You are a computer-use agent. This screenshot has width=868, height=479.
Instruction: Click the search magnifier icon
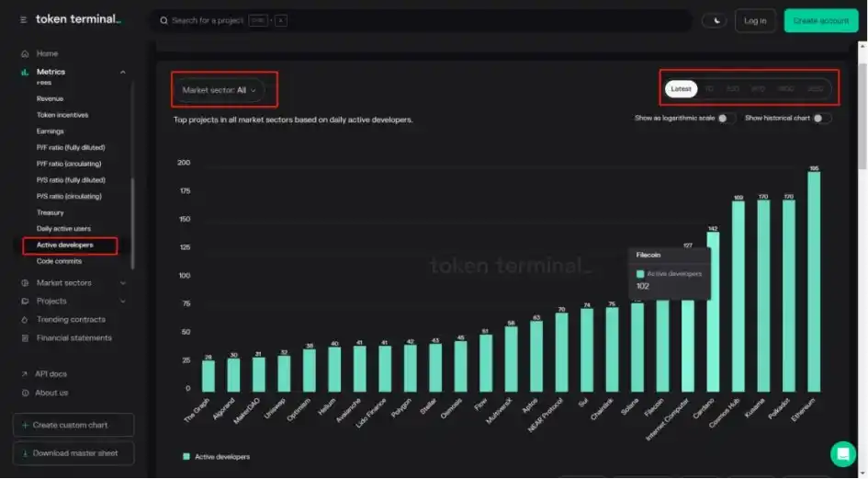[x=163, y=20]
